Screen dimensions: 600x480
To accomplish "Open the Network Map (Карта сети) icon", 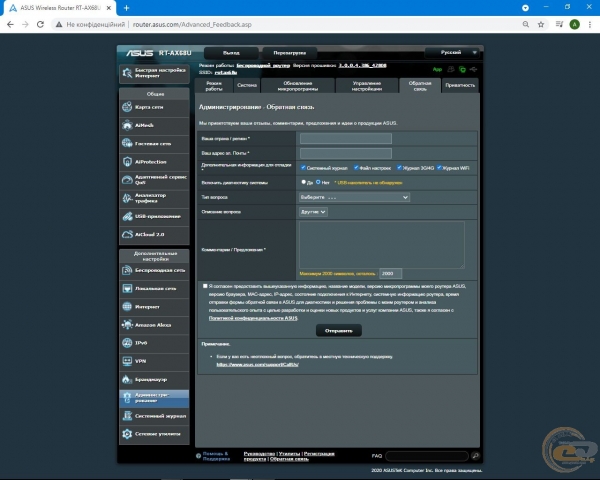I will click(127, 107).
